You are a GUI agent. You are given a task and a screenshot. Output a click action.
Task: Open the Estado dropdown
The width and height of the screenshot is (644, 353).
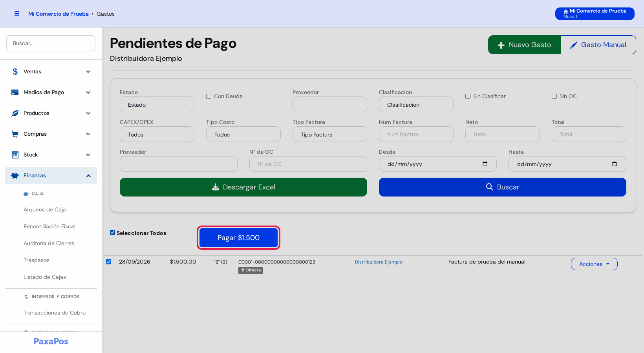[157, 104]
